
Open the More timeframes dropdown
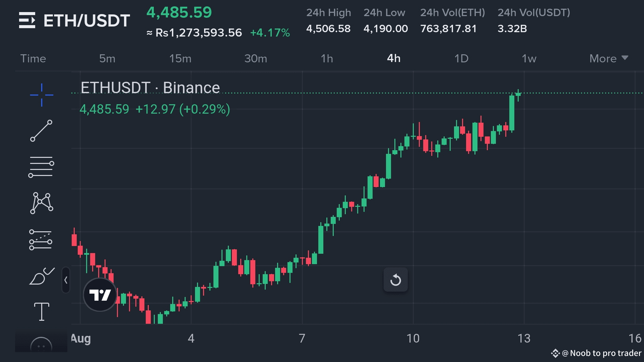tap(608, 58)
